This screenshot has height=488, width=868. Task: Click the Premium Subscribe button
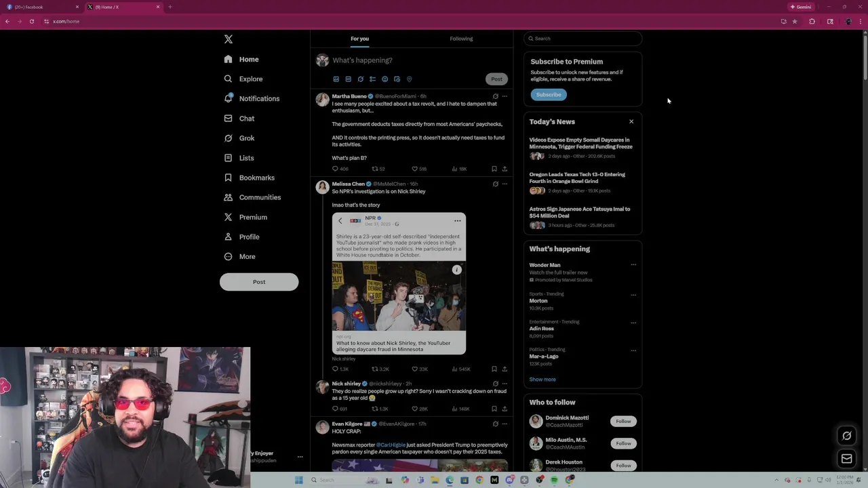(x=549, y=95)
